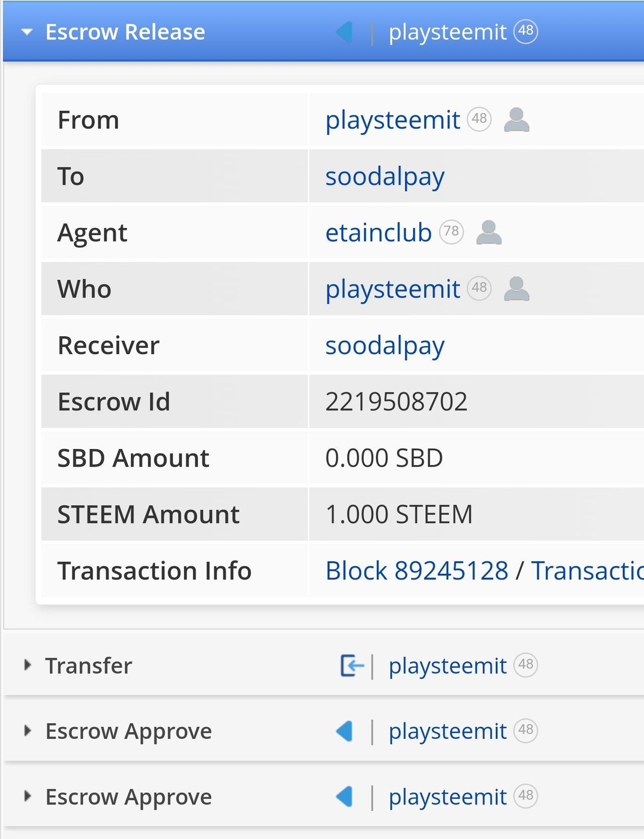
Task: Open playsteemit link in the From row
Action: coord(392,121)
